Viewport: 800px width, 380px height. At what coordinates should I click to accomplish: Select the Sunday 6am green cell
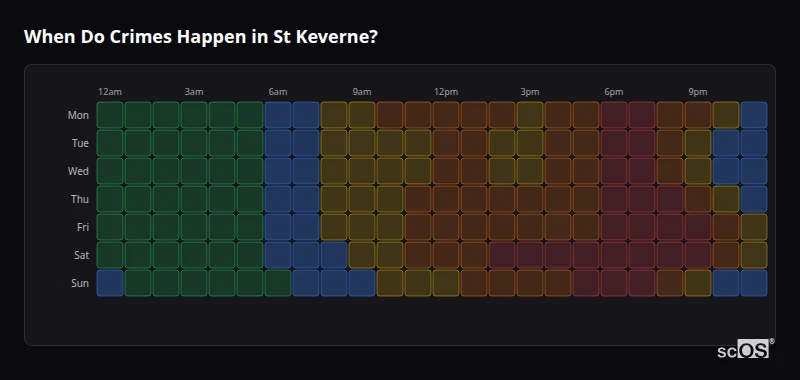click(x=278, y=283)
